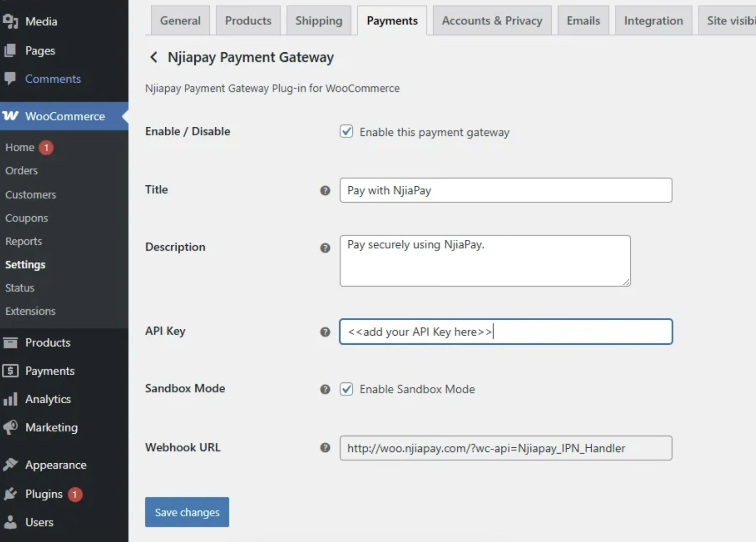Image resolution: width=756 pixels, height=542 pixels.
Task: Uncheck Enable this payment gateway
Action: click(346, 132)
